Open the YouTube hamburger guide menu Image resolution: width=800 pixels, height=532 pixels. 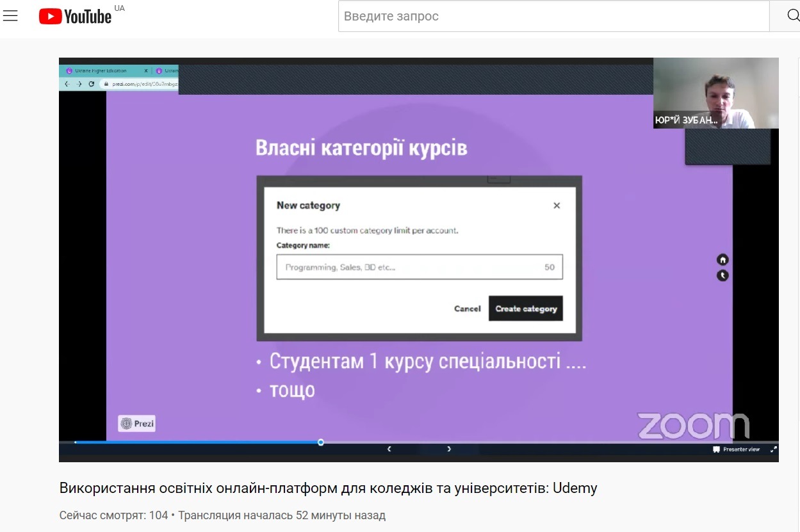(x=10, y=16)
